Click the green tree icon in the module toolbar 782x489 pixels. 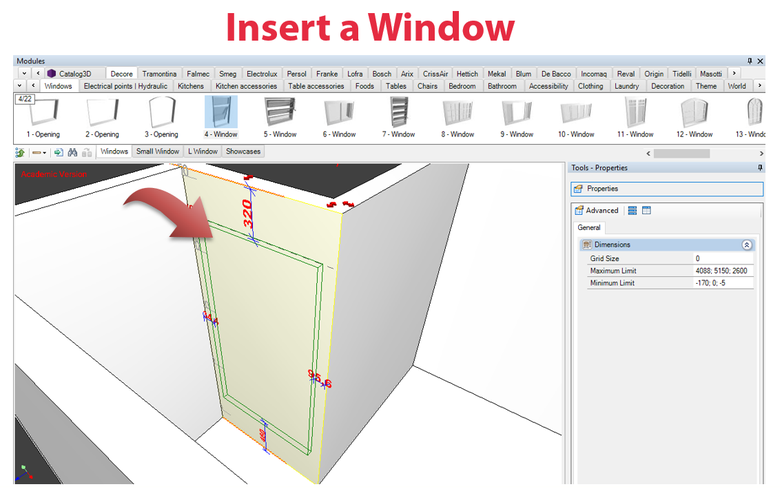pos(20,152)
